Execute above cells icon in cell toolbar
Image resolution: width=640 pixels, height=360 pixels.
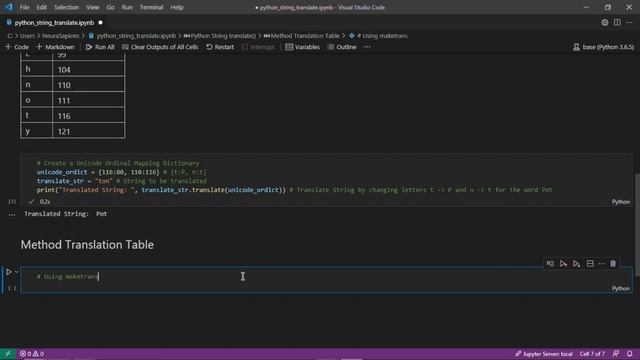(563, 264)
